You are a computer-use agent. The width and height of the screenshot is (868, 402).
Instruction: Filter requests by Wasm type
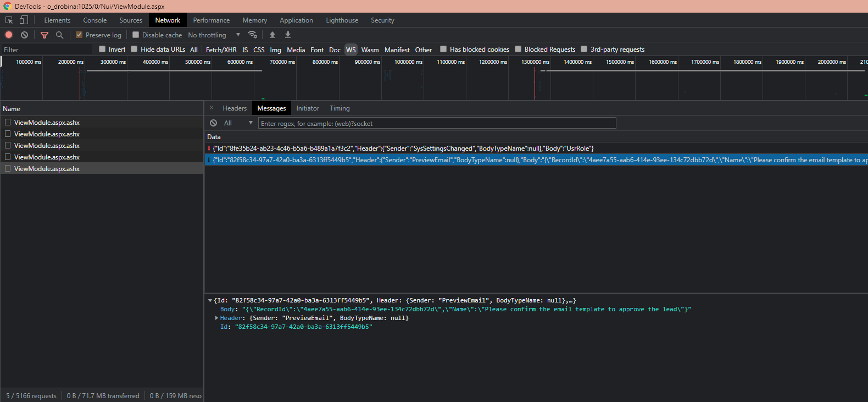(x=370, y=49)
